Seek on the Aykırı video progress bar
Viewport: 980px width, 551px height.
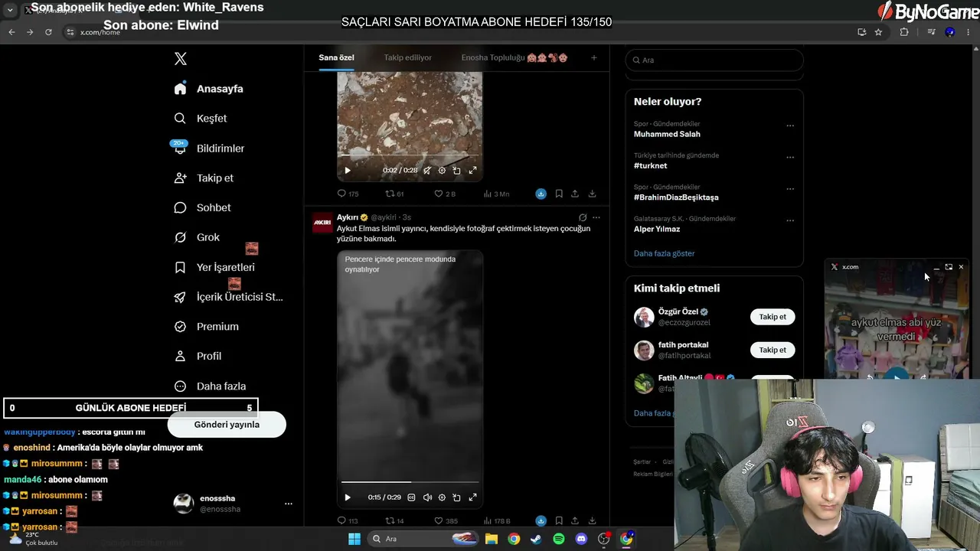(x=410, y=482)
